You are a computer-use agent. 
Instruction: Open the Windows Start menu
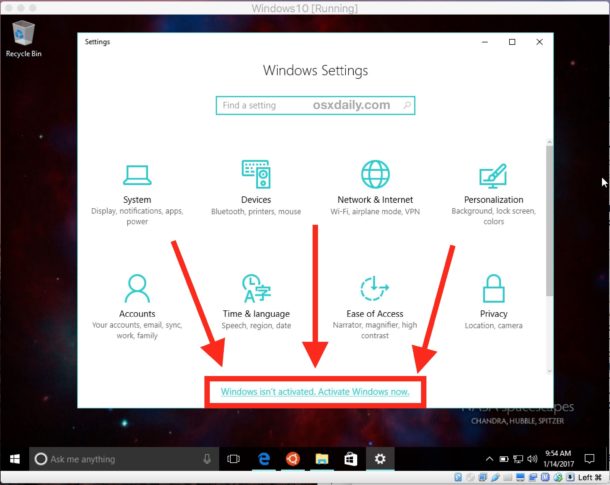coord(15,459)
